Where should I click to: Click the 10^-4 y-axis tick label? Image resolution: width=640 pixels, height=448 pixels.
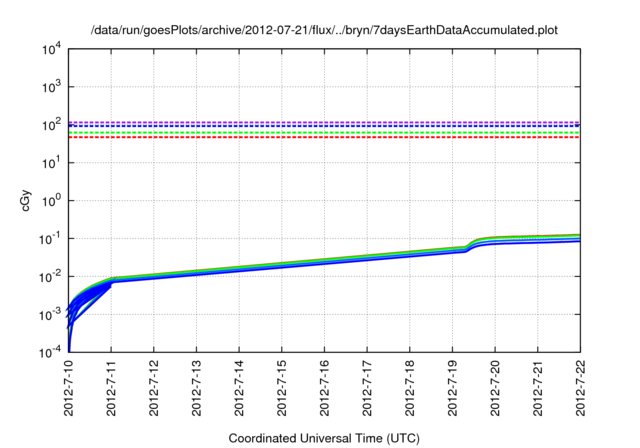click(x=50, y=352)
